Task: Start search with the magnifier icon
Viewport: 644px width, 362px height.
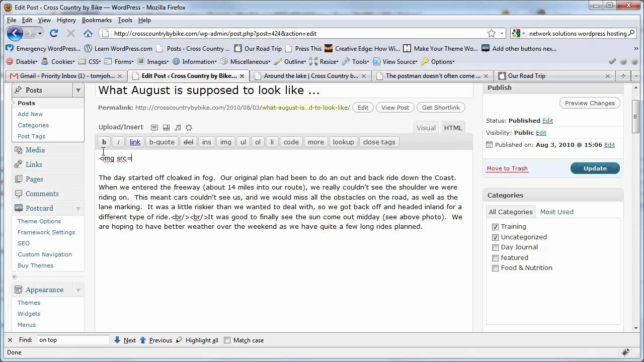Action: [632, 34]
